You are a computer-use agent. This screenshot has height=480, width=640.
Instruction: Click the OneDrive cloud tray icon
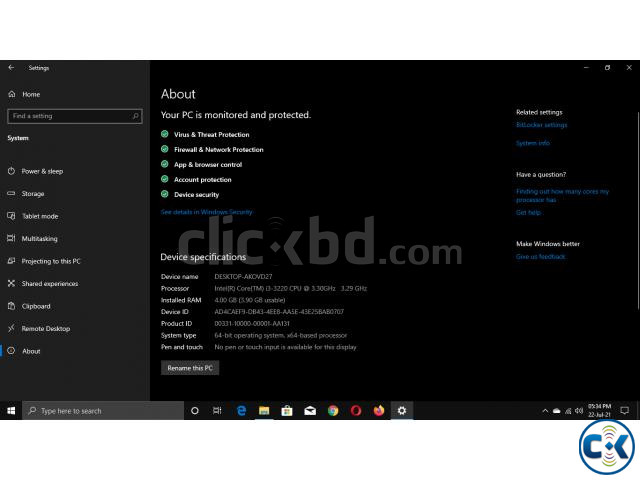[556, 411]
